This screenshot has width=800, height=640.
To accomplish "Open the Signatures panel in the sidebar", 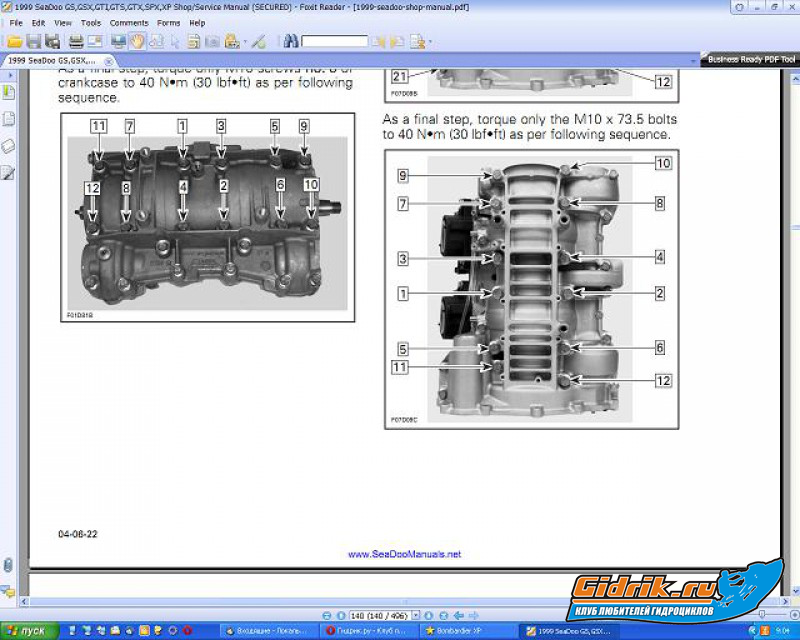I will [x=8, y=173].
